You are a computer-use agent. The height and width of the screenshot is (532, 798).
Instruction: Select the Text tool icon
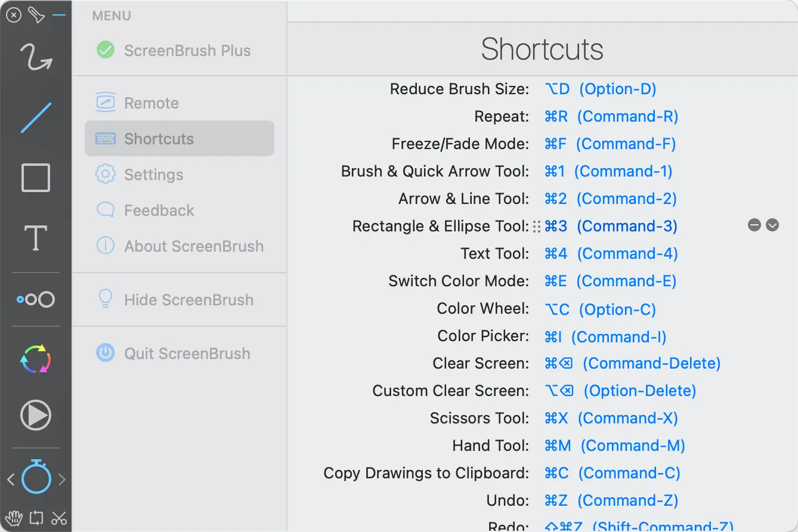(36, 239)
